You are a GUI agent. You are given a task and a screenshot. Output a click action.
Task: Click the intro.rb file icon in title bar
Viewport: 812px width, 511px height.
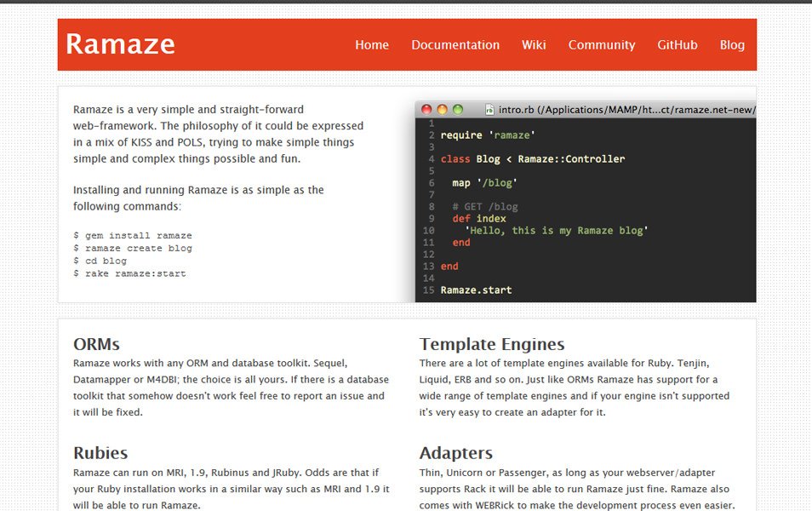click(x=489, y=110)
